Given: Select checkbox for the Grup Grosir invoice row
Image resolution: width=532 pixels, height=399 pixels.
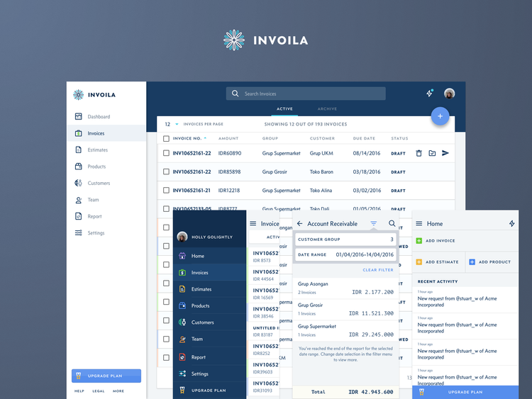Looking at the screenshot, I should tap(166, 172).
